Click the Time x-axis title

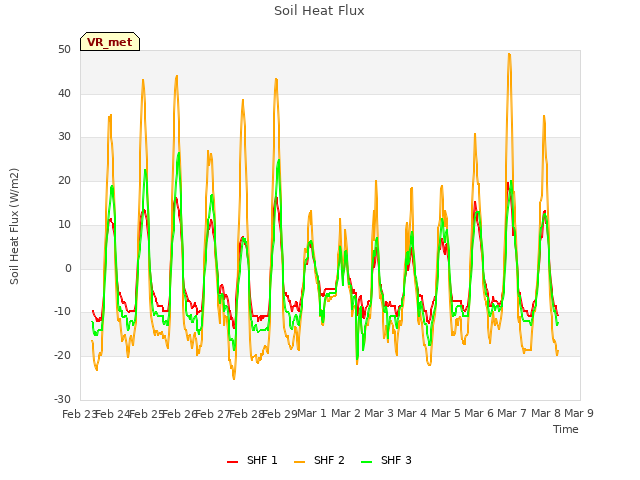pos(565,429)
